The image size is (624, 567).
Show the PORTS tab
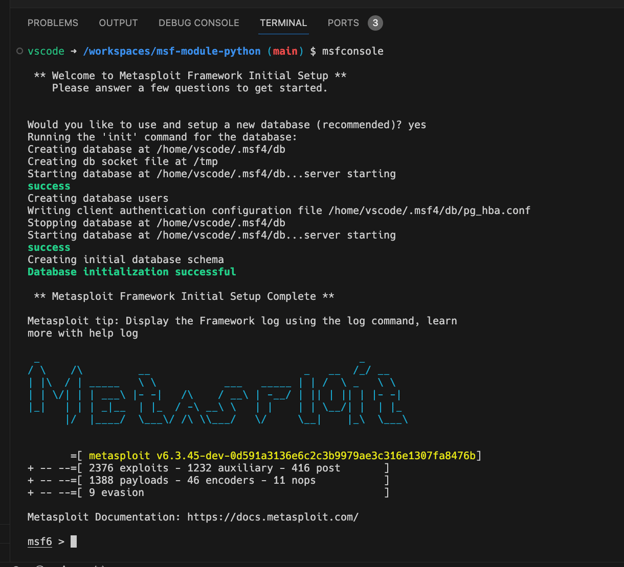click(x=343, y=23)
